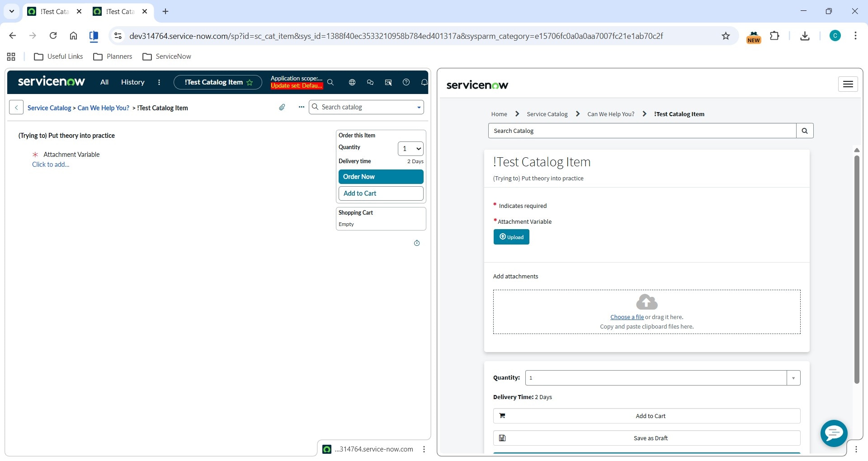
Task: Open the Useful Links bookmark folder
Action: (x=58, y=56)
